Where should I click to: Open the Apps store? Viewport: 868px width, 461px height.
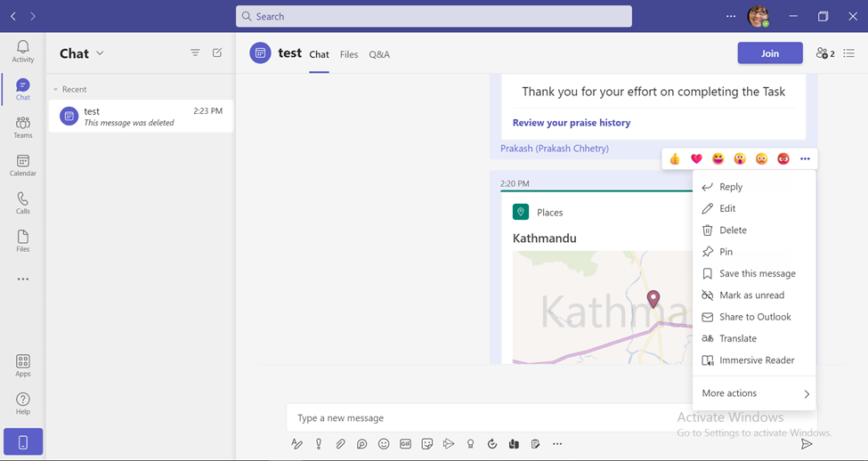coord(22,366)
